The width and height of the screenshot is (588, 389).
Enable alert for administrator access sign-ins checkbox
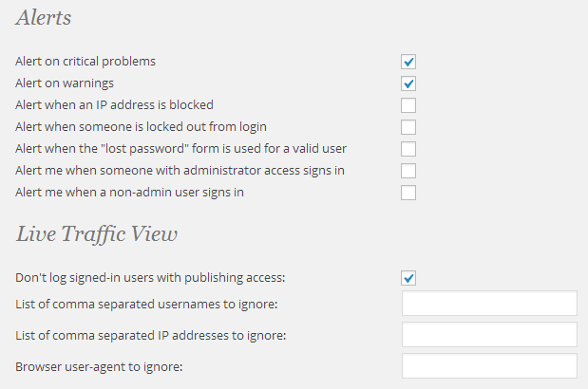coord(408,171)
